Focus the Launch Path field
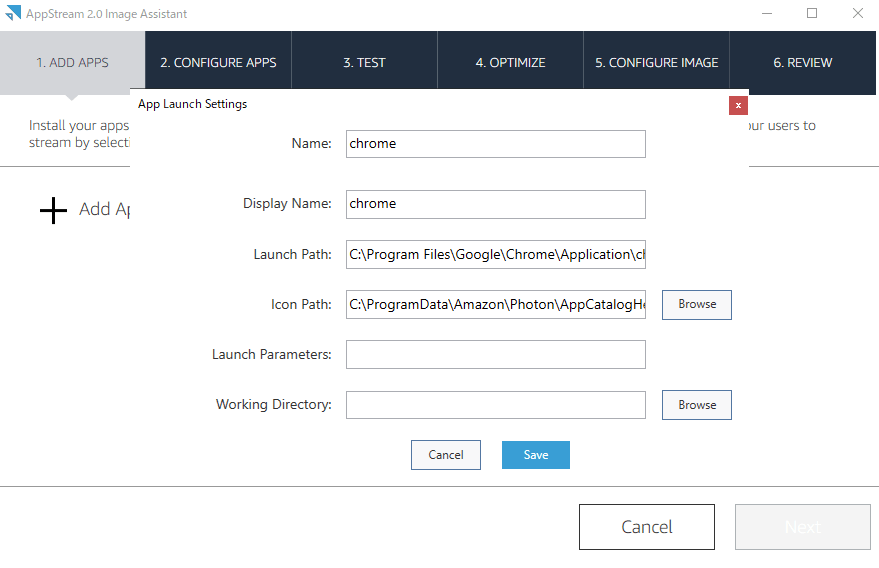Viewport: 879px width, 568px height. pos(496,255)
